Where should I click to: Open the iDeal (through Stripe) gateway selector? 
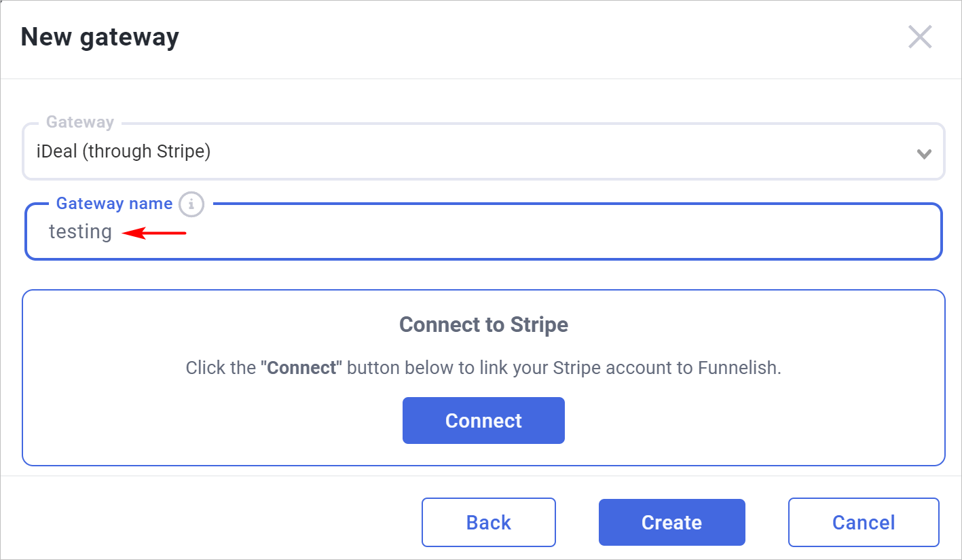tap(483, 151)
